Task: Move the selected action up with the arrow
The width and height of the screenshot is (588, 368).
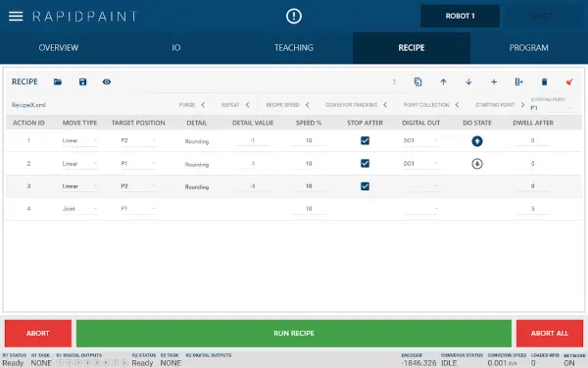Action: pos(443,81)
